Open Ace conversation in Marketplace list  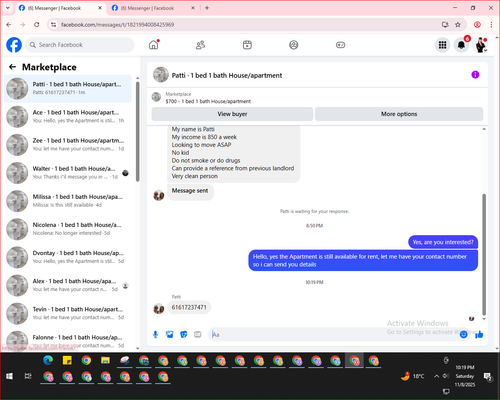pos(68,117)
